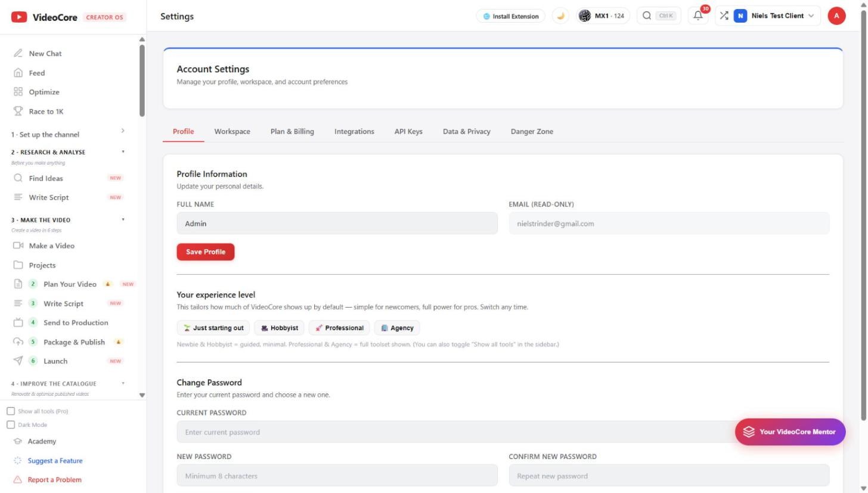This screenshot has height=493, width=868.
Task: Check the Dark Mode checkbox
Action: pyautogui.click(x=11, y=425)
